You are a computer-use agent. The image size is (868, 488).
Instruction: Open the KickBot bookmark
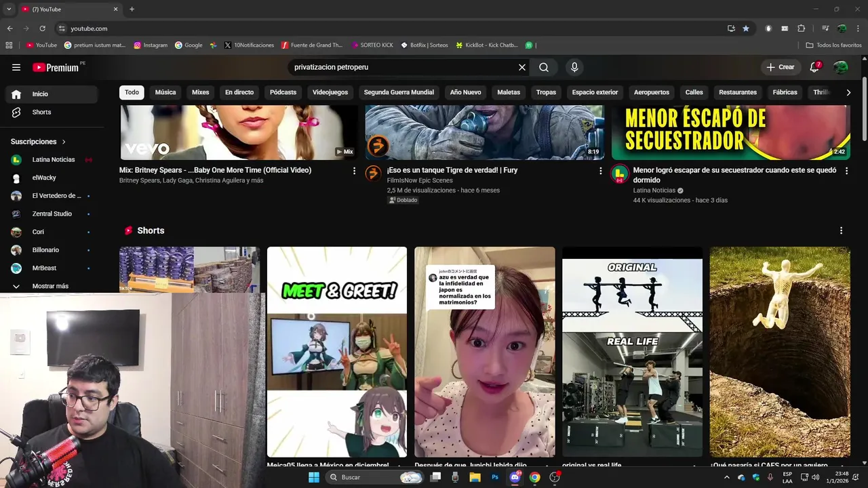coord(487,45)
